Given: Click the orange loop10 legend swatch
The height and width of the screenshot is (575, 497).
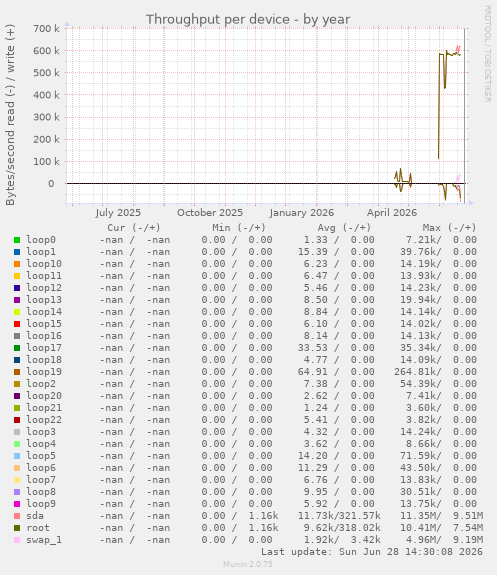Looking at the screenshot, I should [17, 264].
